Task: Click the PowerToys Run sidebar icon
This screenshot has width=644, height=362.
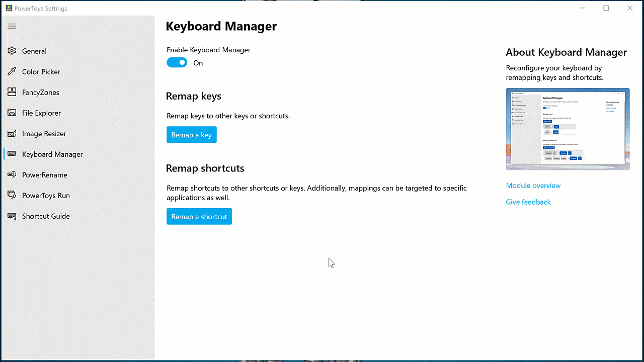Action: click(x=12, y=195)
